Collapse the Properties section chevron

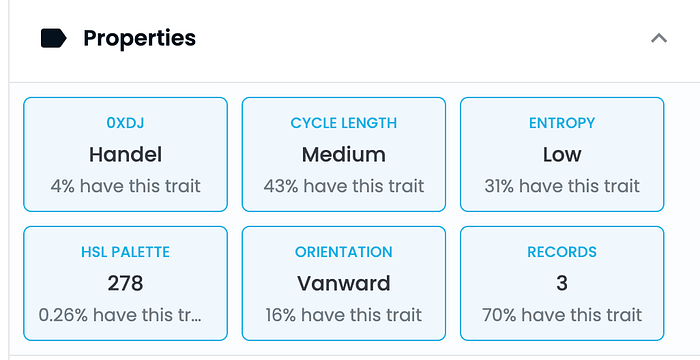(x=659, y=38)
